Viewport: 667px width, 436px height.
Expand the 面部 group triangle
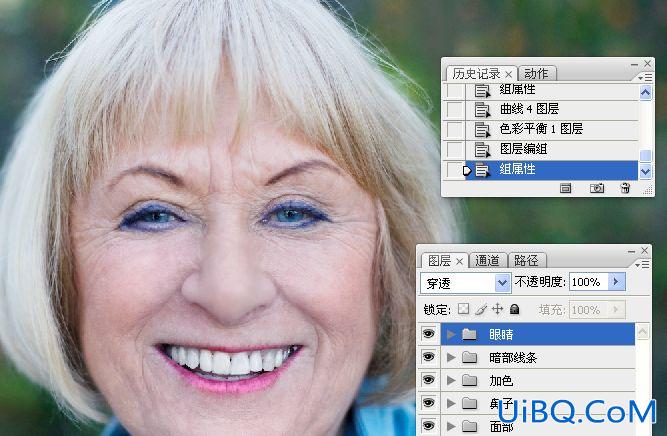pos(451,425)
